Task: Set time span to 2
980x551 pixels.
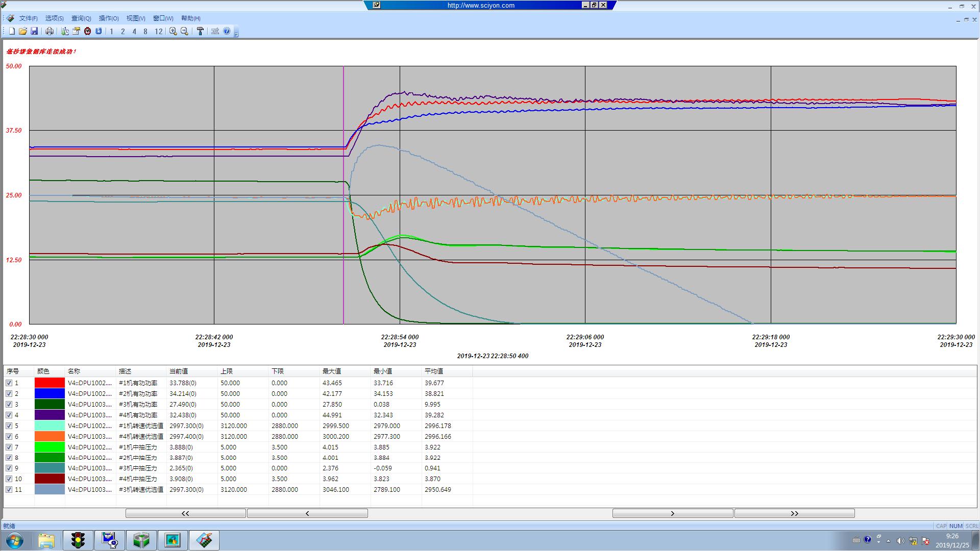Action: click(x=122, y=31)
